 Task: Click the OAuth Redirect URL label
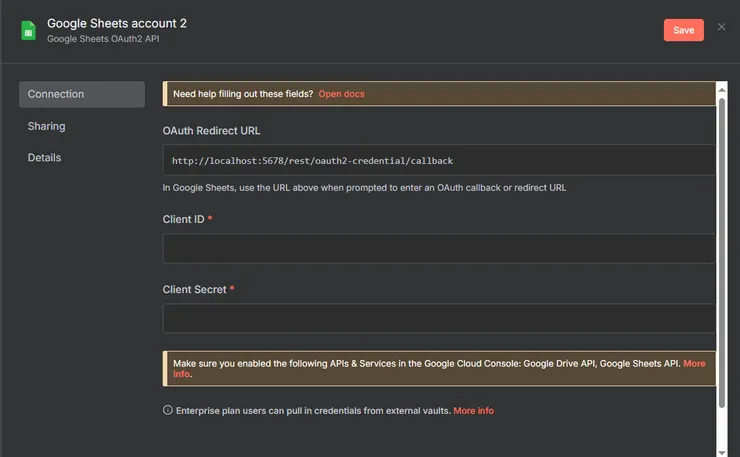pyautogui.click(x=211, y=131)
